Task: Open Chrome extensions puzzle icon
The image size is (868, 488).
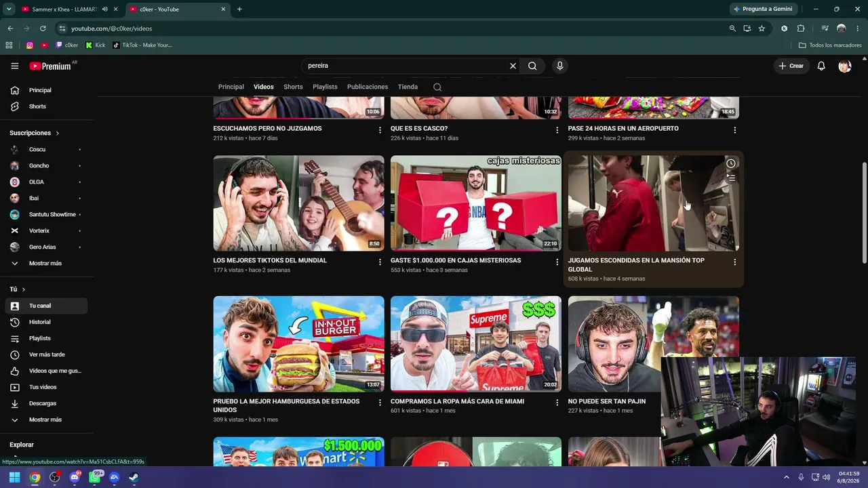Action: pos(801,28)
